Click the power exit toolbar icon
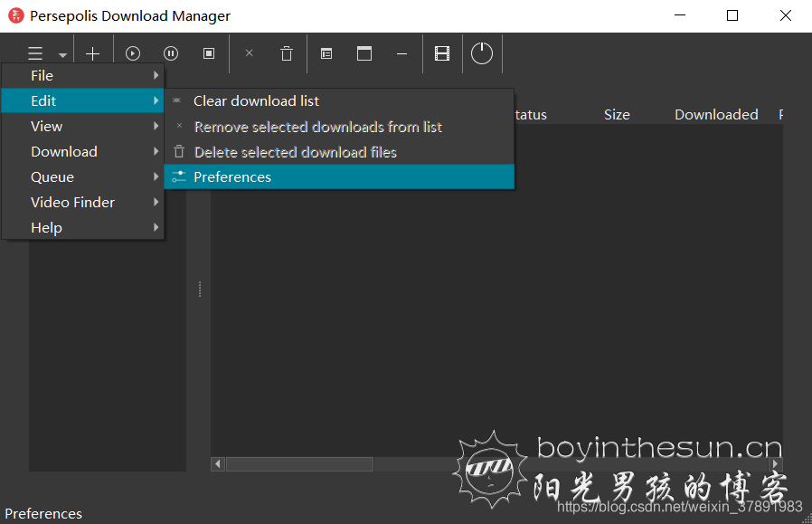Viewport: 812px width, 524px height. pyautogui.click(x=482, y=53)
